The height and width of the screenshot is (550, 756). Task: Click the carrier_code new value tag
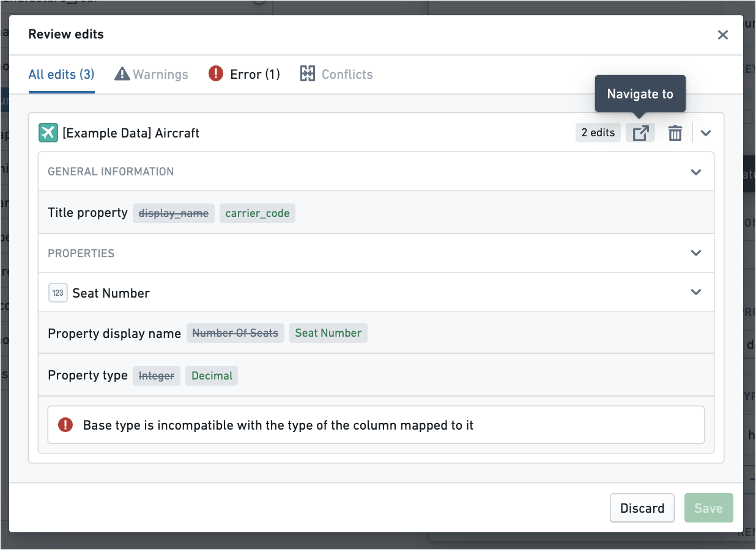pyautogui.click(x=258, y=213)
